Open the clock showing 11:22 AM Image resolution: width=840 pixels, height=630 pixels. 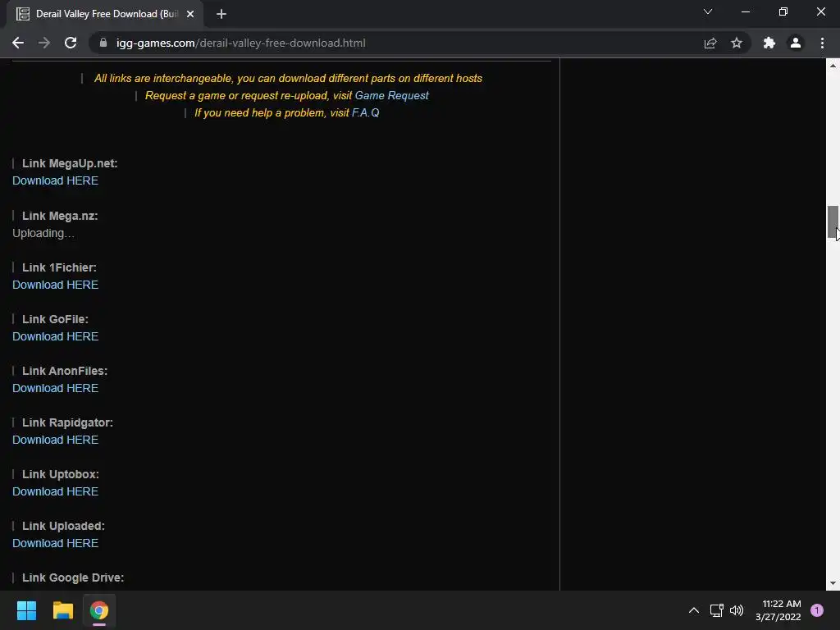[778, 610]
